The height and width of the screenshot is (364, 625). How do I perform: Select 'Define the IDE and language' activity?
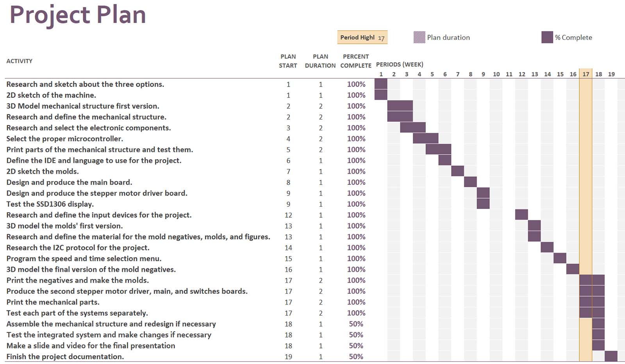click(x=94, y=161)
